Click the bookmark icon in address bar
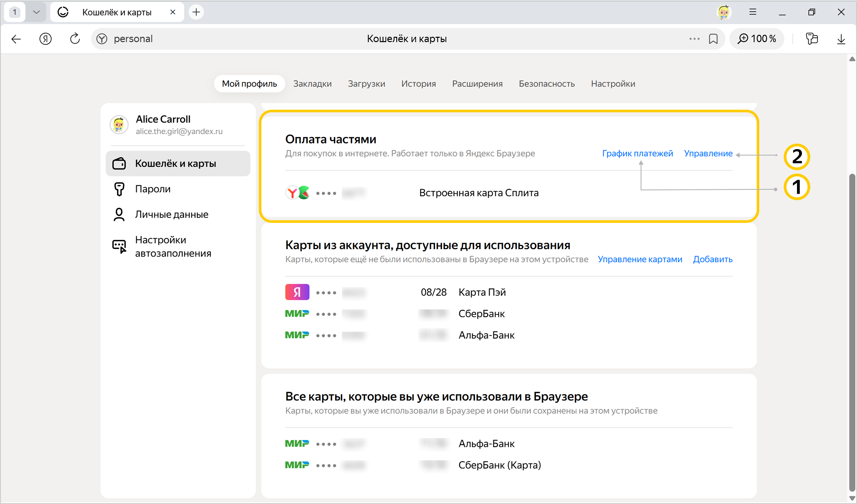This screenshot has width=857, height=504. point(713,39)
